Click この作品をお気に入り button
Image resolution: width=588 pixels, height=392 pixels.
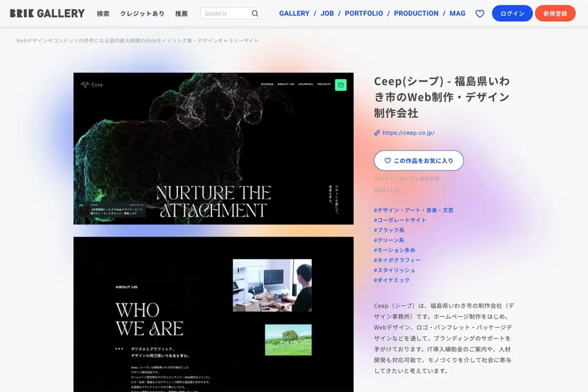419,160
